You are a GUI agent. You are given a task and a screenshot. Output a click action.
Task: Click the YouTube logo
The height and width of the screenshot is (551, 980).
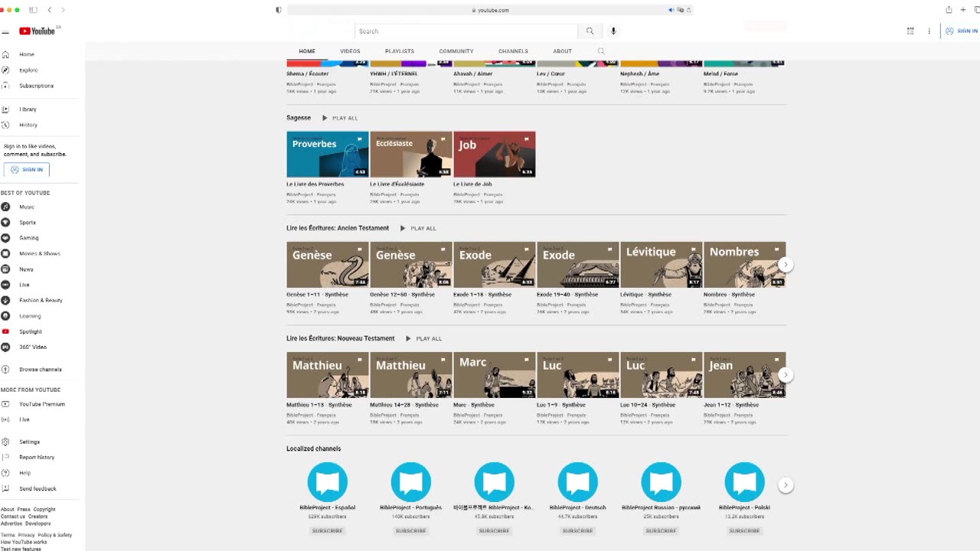(x=38, y=31)
